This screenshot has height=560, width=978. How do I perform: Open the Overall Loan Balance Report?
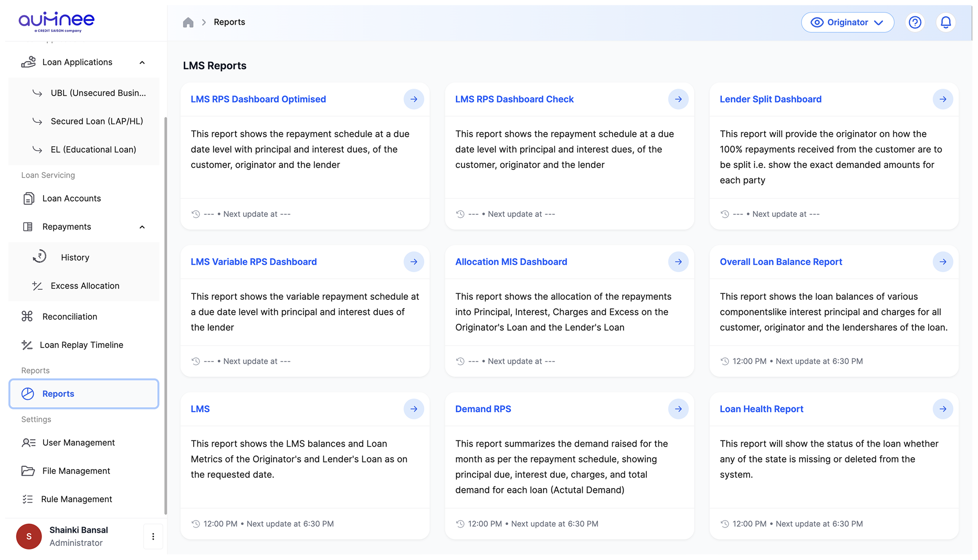[781, 262]
